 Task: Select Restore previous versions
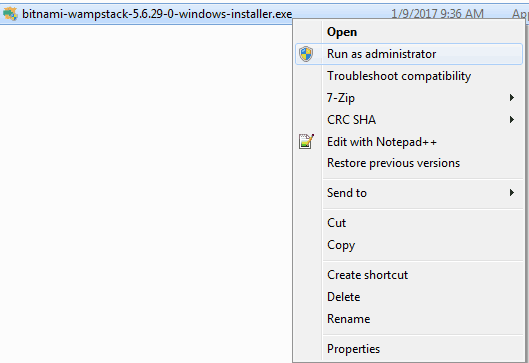[x=409, y=163]
